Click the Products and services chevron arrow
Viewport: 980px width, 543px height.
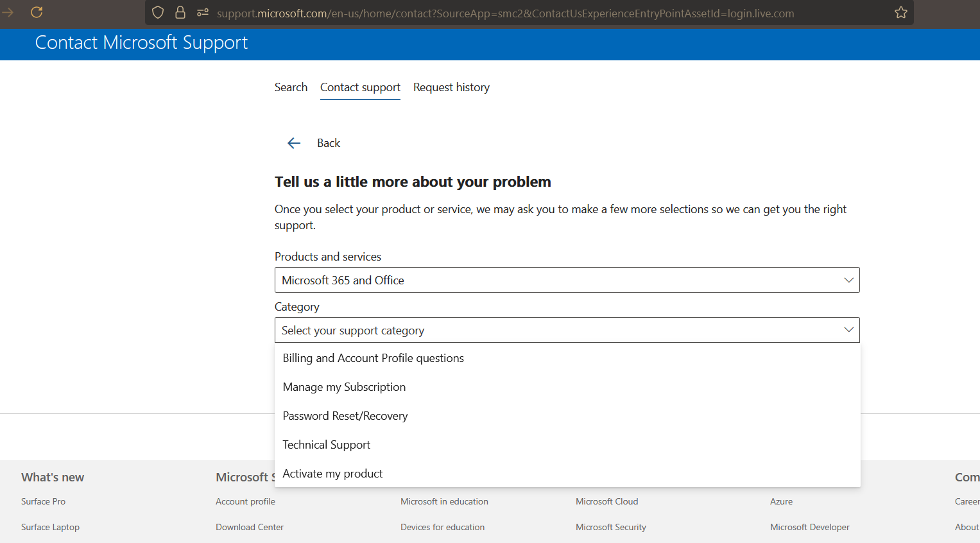point(848,280)
